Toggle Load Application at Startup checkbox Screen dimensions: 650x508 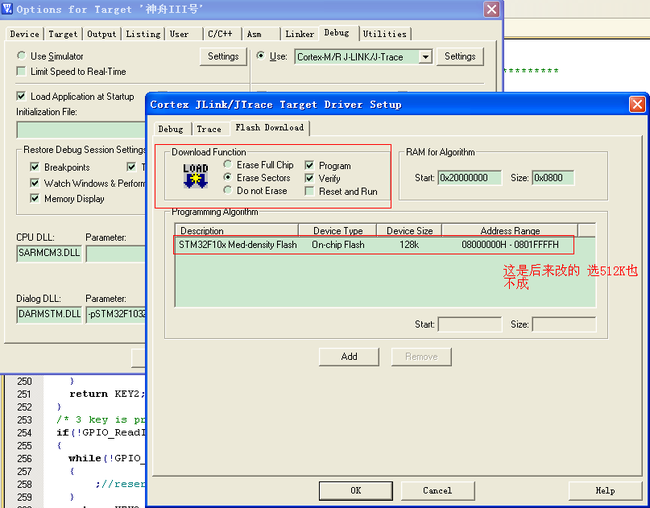21,96
